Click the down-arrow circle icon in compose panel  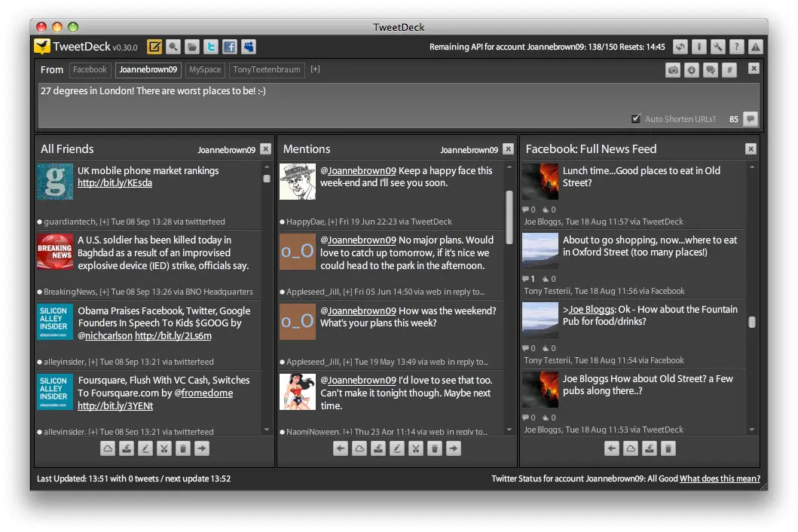(692, 70)
